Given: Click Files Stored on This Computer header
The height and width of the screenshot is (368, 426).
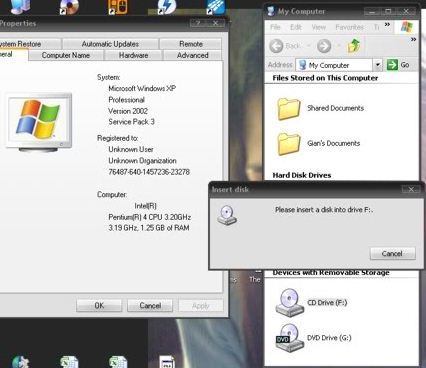Looking at the screenshot, I should [x=325, y=78].
